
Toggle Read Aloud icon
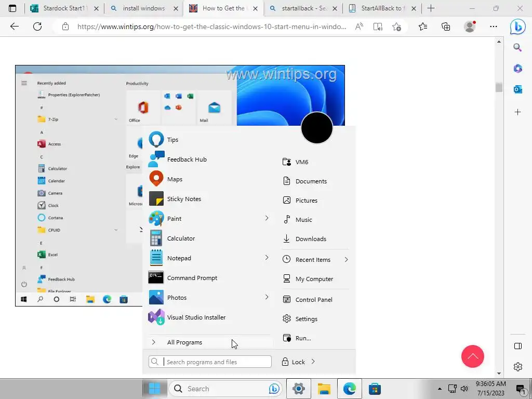coord(359,26)
